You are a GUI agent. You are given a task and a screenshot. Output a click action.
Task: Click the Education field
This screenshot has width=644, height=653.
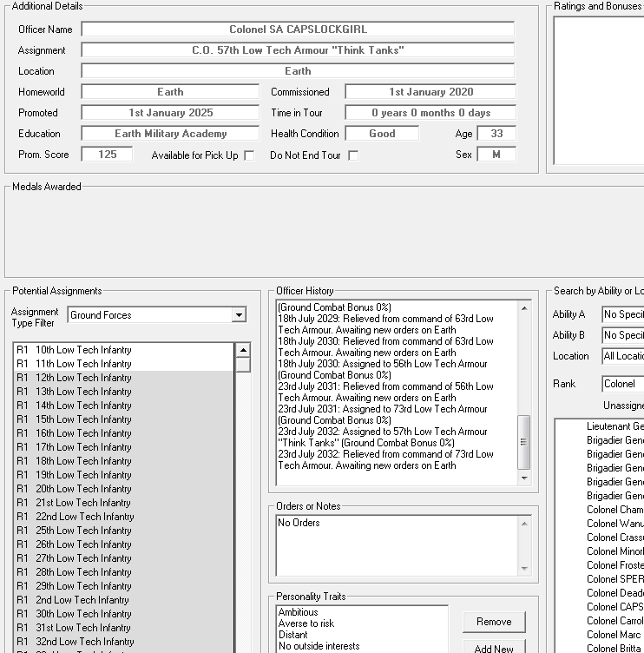pyautogui.click(x=170, y=133)
